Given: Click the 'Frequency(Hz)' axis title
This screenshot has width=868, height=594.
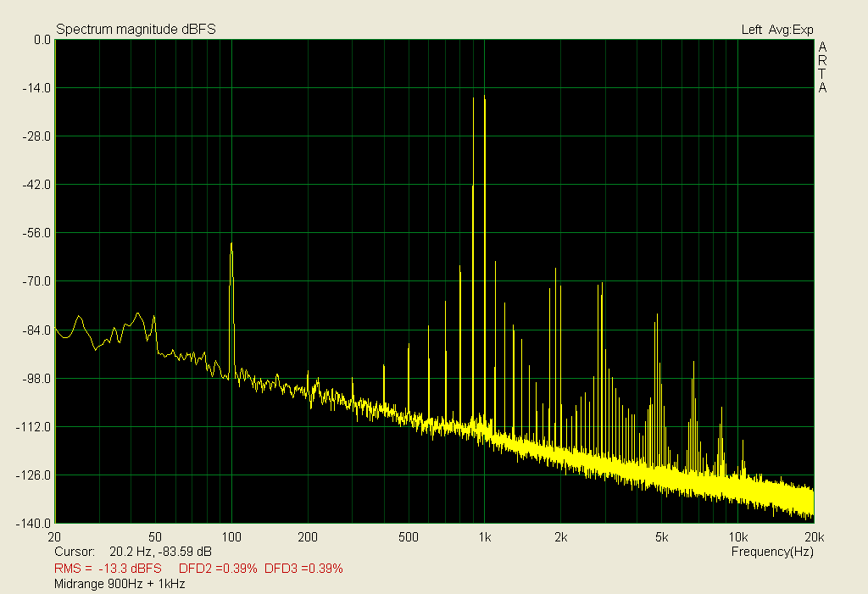Looking at the screenshot, I should click(x=772, y=552).
